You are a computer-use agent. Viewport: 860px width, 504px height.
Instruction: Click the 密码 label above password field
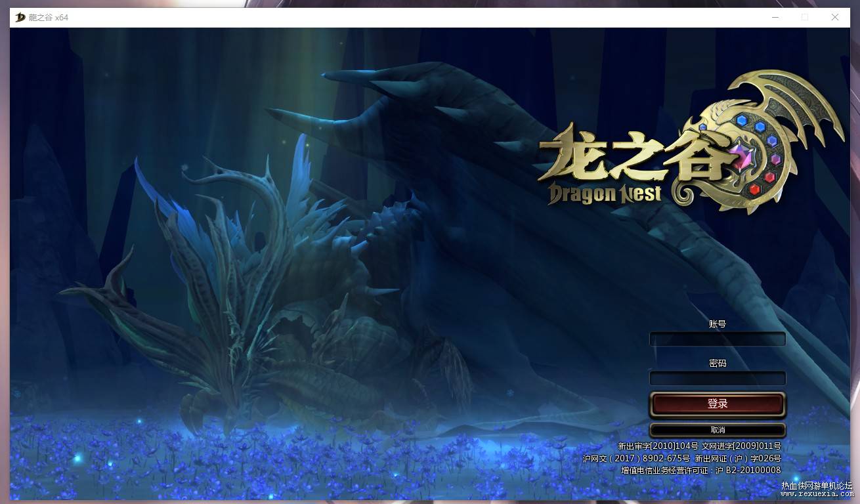pos(718,363)
